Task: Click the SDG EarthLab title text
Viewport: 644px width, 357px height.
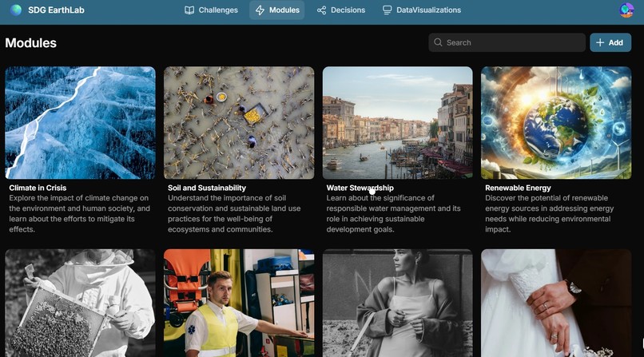Action: [x=56, y=10]
